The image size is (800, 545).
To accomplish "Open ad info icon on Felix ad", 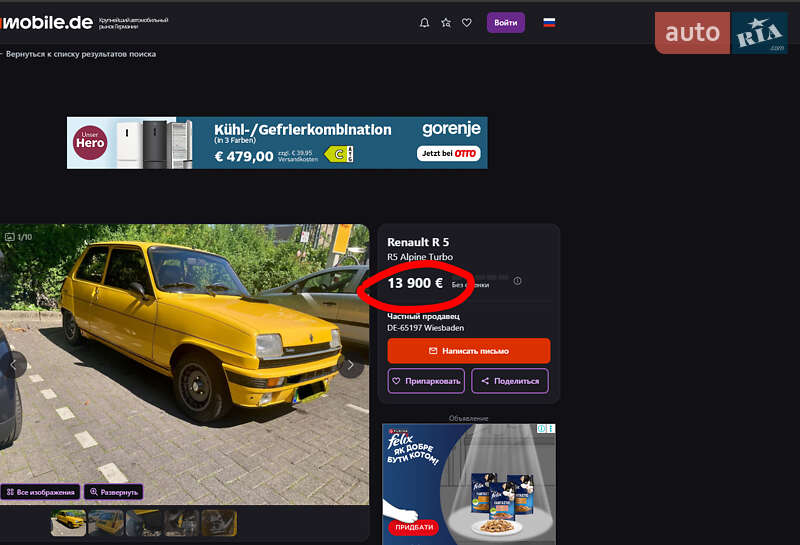I will (542, 429).
